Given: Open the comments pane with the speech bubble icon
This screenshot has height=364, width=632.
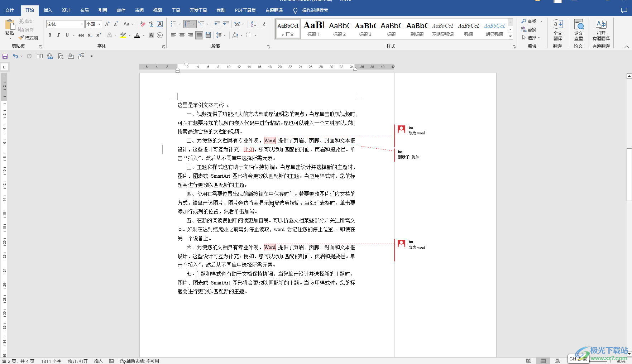Looking at the screenshot, I should [624, 10].
